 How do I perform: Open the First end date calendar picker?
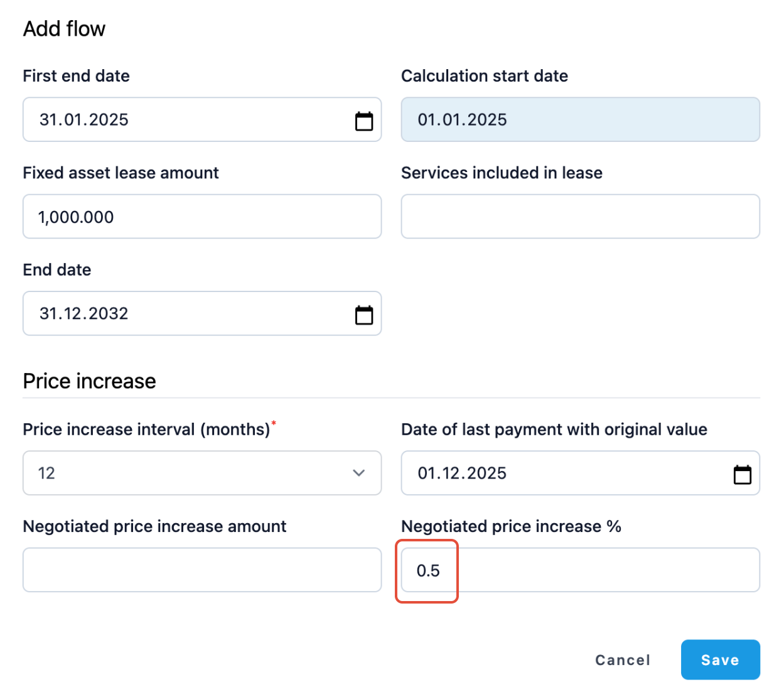click(364, 121)
